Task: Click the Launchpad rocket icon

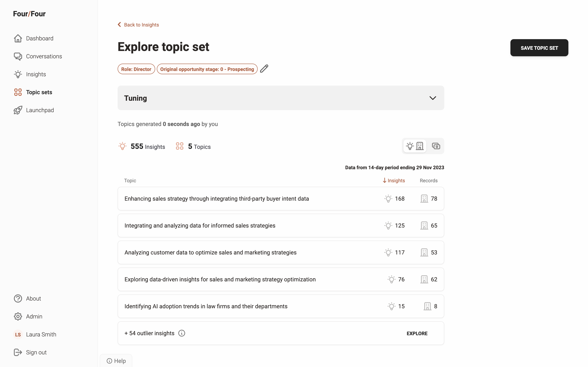Action: click(18, 110)
